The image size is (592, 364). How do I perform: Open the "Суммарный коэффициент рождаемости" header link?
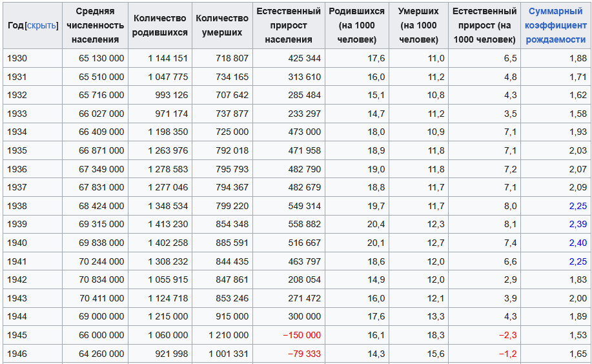[x=556, y=25]
